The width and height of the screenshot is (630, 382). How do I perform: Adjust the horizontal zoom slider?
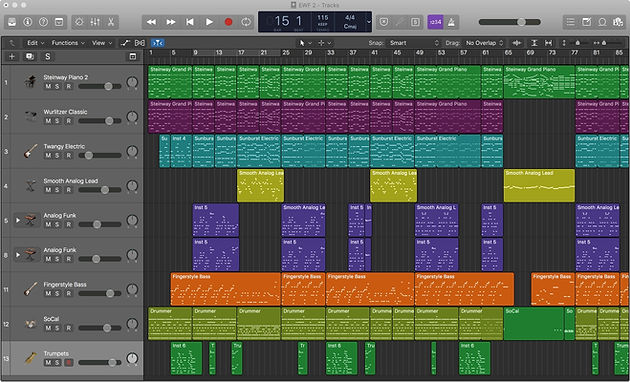(x=608, y=43)
